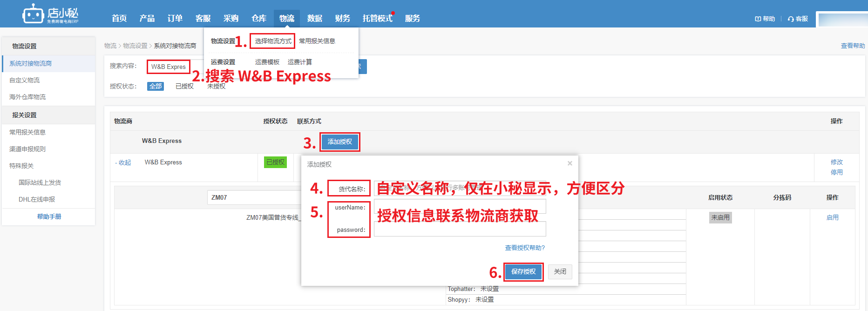Filter by 未授权 status

(217, 86)
